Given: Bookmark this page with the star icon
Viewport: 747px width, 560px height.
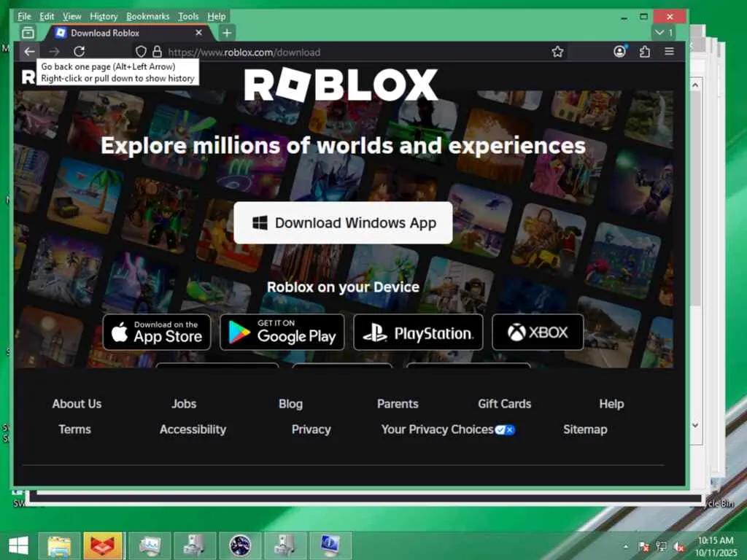Looking at the screenshot, I should 557,52.
